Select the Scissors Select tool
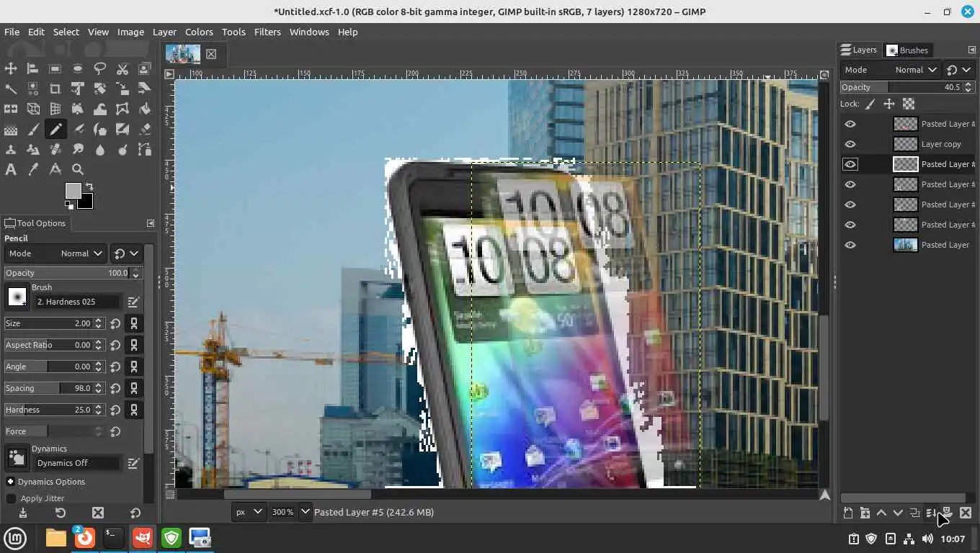980x553 pixels. (122, 68)
